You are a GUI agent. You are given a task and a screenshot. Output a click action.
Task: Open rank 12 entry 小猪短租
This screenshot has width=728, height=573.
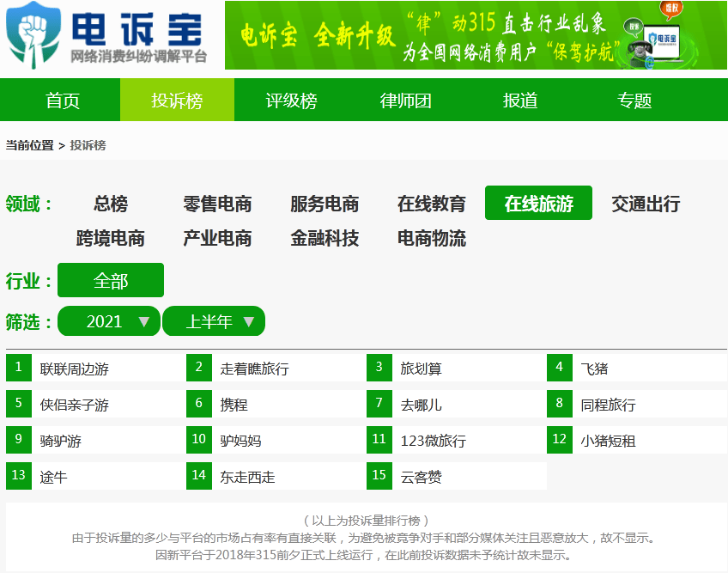(637, 440)
